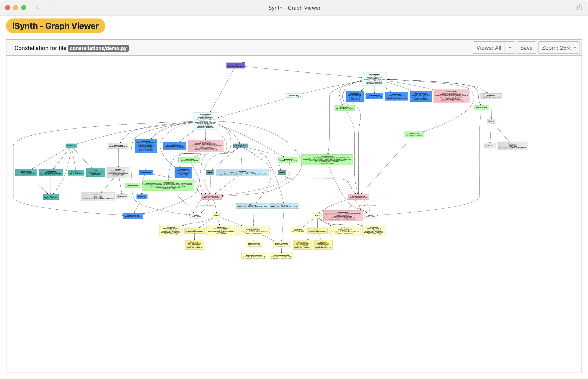The image size is (588, 379).
Task: Open the share icon in title bar
Action: [x=579, y=7]
